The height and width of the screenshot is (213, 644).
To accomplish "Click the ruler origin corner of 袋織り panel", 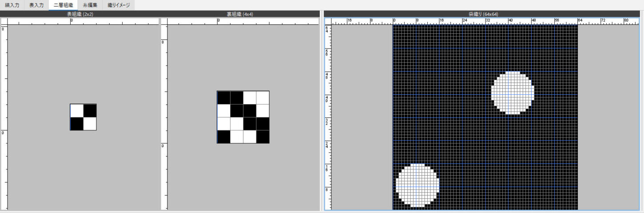I will coord(328,21).
